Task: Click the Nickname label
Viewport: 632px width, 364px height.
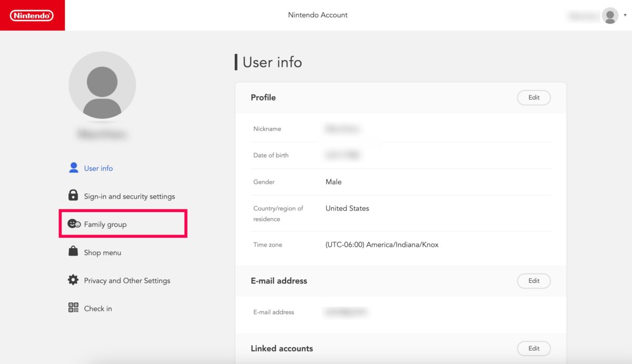Action: pyautogui.click(x=267, y=129)
